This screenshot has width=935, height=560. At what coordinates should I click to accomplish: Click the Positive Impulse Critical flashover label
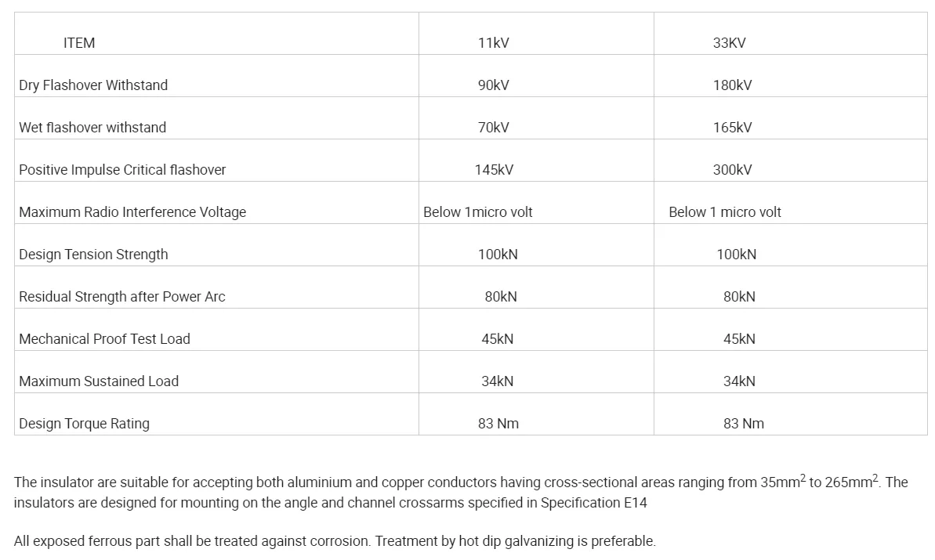pos(122,170)
